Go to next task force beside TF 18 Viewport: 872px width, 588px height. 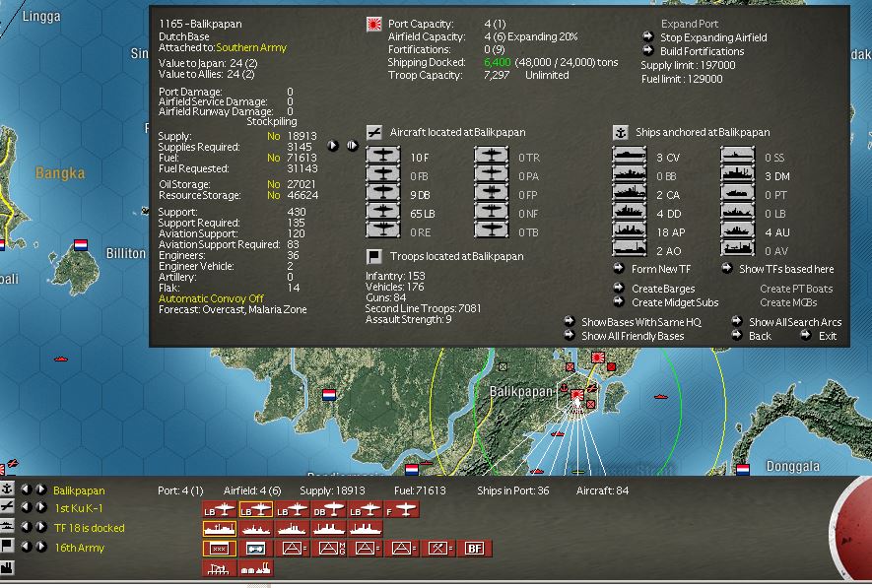click(41, 527)
